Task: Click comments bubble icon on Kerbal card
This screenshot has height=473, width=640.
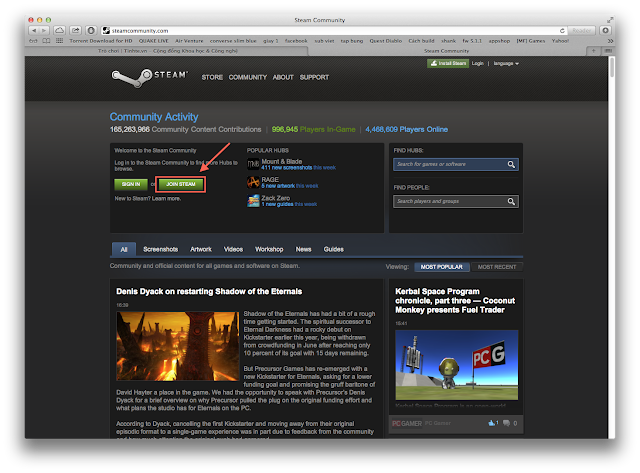Action: [x=506, y=423]
